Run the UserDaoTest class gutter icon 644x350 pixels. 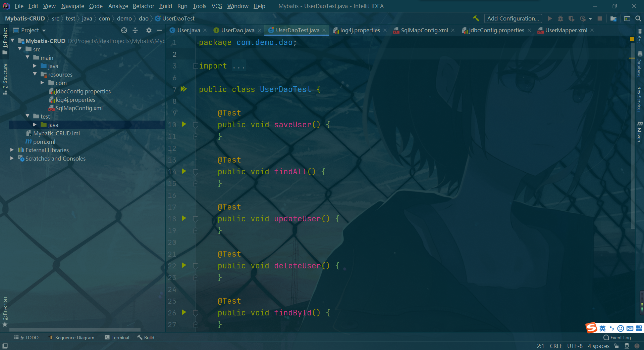click(x=183, y=89)
